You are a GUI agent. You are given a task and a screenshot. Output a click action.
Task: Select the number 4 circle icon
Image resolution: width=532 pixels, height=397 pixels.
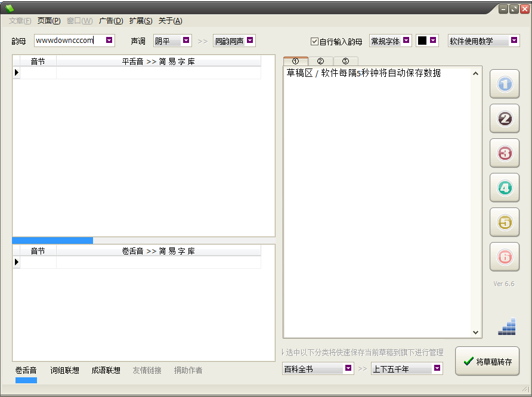click(x=504, y=188)
